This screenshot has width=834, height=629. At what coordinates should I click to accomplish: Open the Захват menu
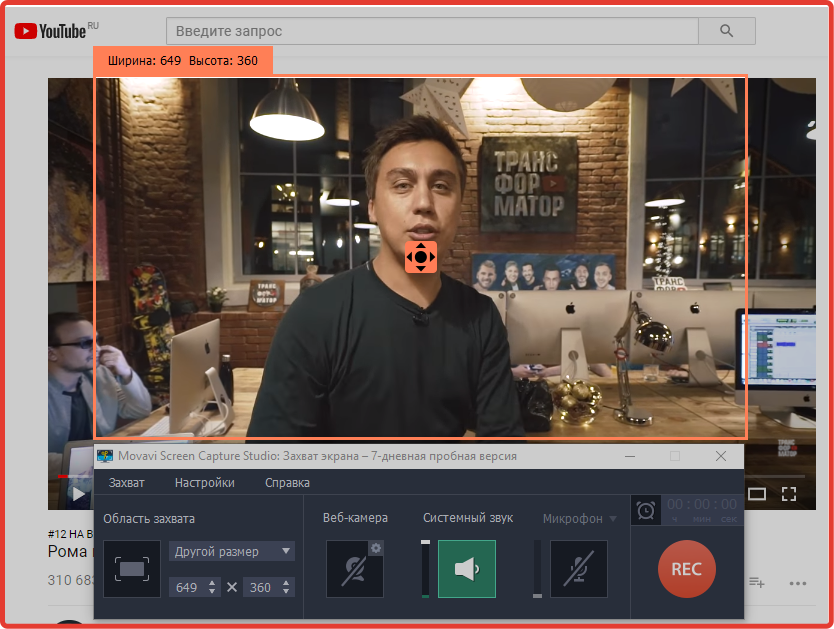coord(127,483)
